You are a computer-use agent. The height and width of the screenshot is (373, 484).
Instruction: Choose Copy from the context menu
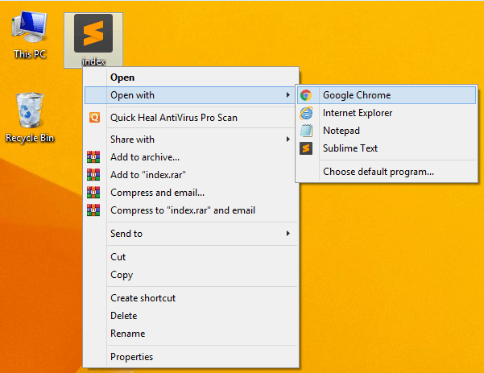click(x=191, y=275)
